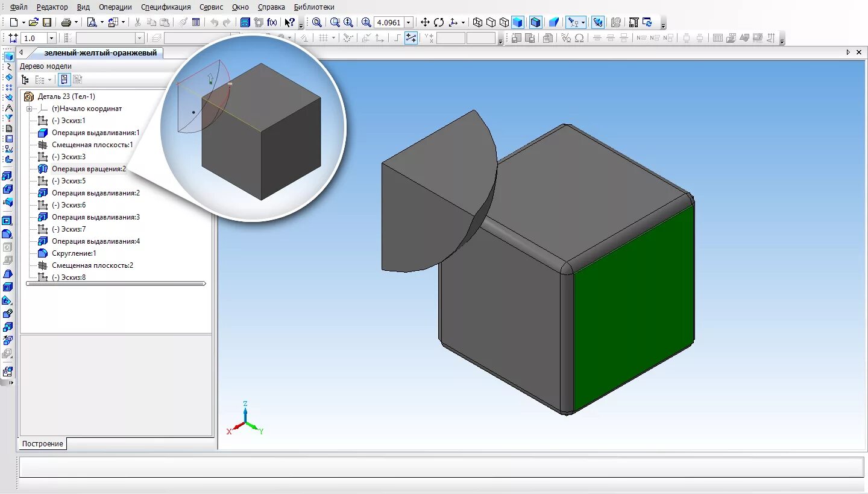This screenshot has height=494, width=868.
Task: Switch to wireframe display mode
Action: coord(477,22)
